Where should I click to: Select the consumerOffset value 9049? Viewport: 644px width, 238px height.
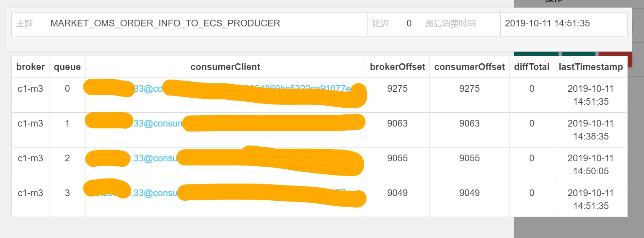[x=469, y=193]
